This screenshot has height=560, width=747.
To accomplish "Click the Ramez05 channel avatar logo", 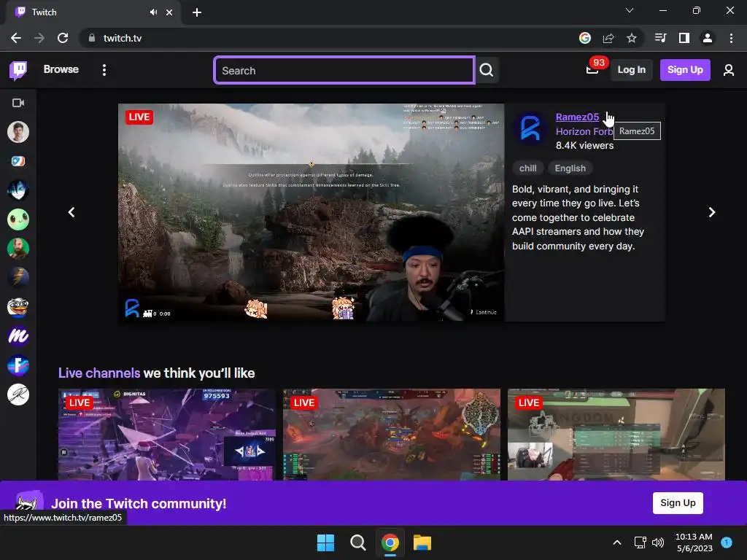I will tap(530, 128).
